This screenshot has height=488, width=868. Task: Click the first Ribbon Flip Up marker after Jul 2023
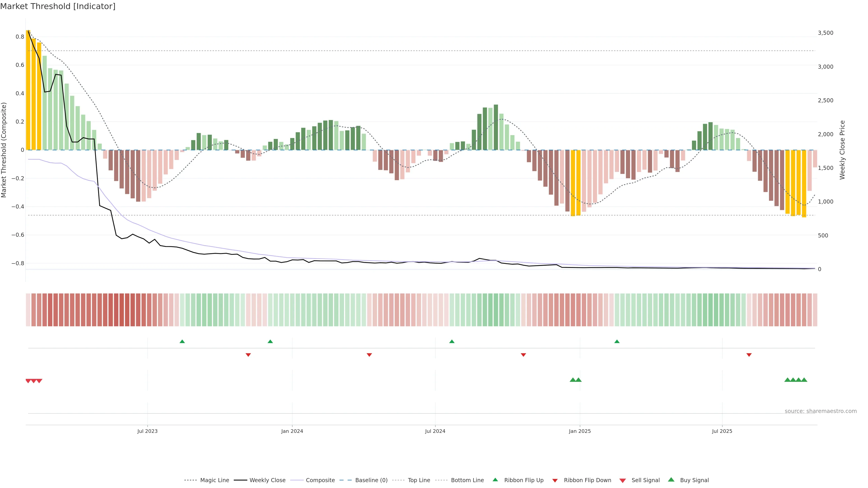[182, 342]
